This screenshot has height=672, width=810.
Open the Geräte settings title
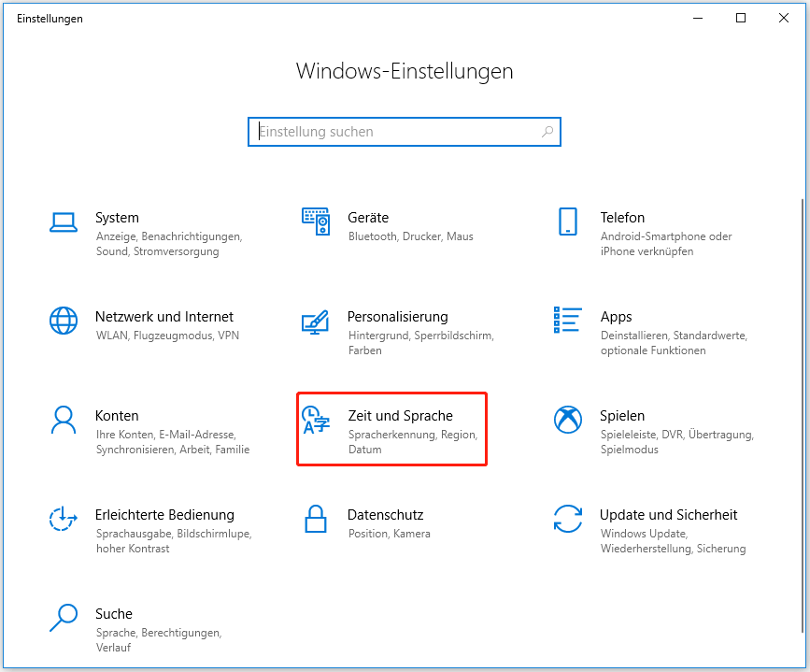click(x=368, y=218)
